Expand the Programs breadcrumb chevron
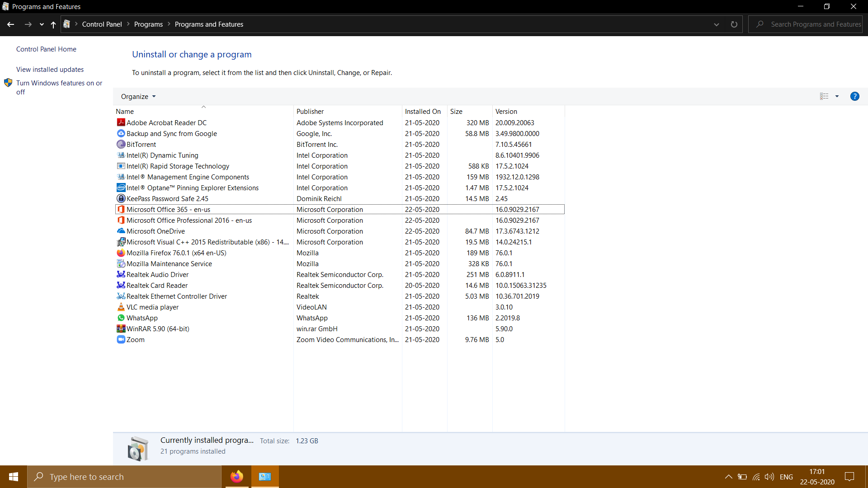This screenshot has width=868, height=488. [x=169, y=24]
